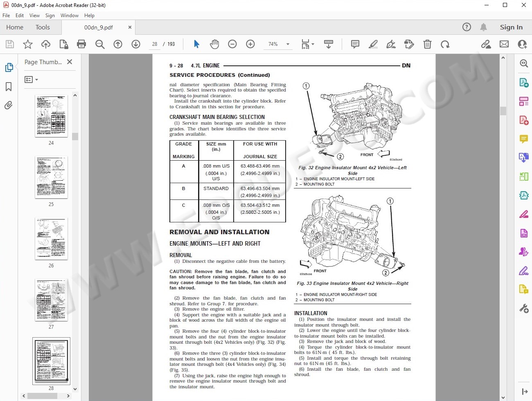Go to the previous page with up arrow
The image size is (532, 401).
click(118, 44)
